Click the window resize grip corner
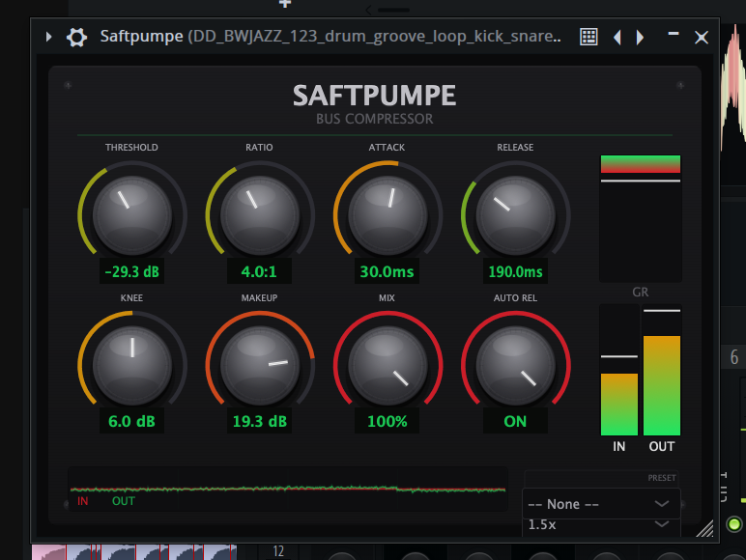746x560 pixels. click(x=705, y=529)
